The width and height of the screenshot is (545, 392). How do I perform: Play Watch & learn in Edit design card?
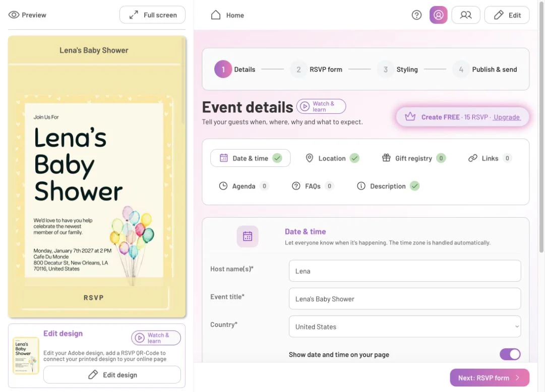156,338
